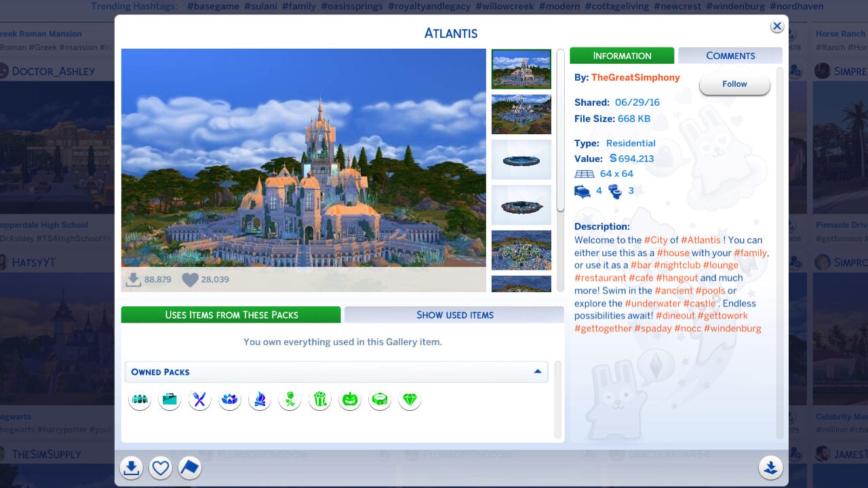Select the fourth floor plan thumbnail
868x488 pixels.
point(521,205)
